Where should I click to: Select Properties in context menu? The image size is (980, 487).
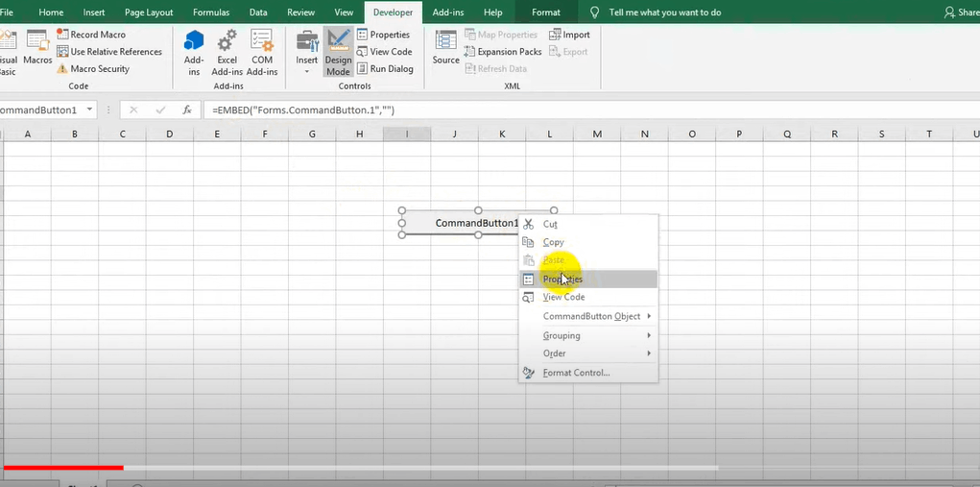click(x=588, y=280)
